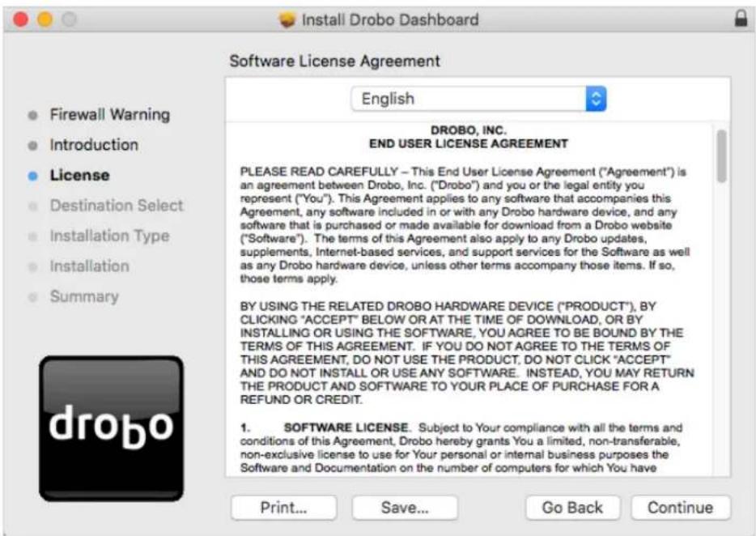
Task: Click the Software License Agreement heading
Action: 334,62
